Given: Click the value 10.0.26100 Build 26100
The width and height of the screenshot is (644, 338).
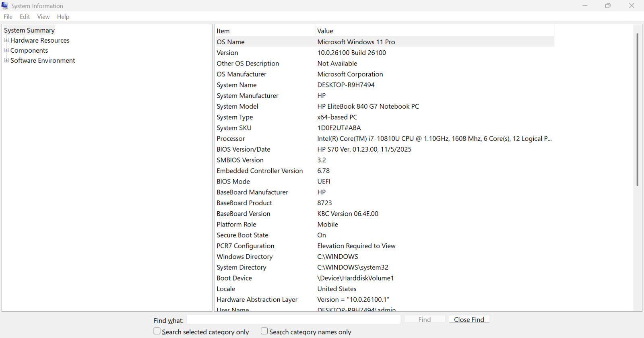Looking at the screenshot, I should coord(352,53).
